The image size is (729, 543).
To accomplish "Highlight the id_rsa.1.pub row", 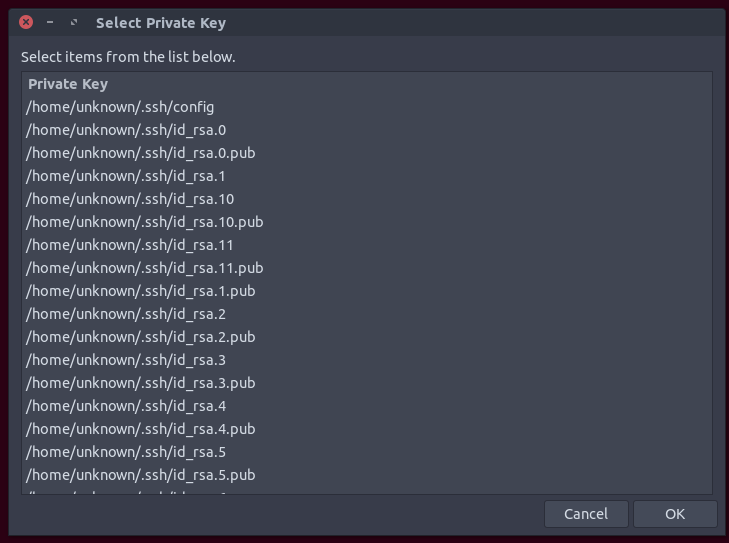I will (x=141, y=291).
